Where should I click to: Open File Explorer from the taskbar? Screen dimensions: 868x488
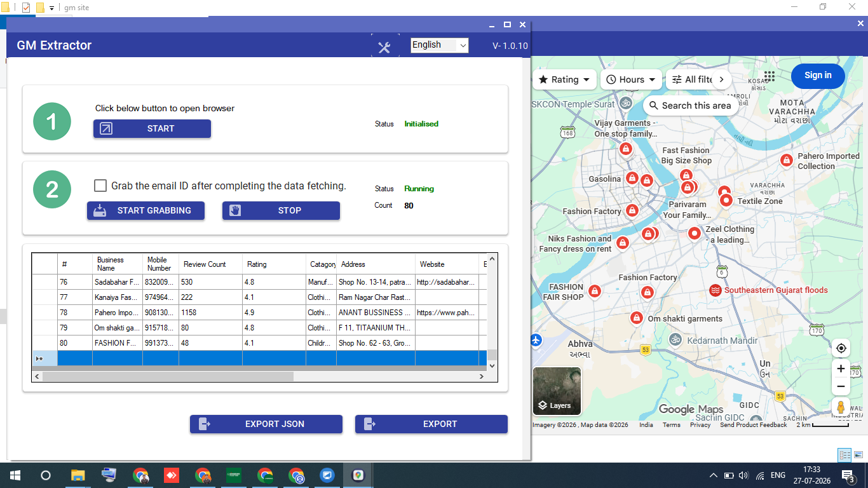[78, 475]
